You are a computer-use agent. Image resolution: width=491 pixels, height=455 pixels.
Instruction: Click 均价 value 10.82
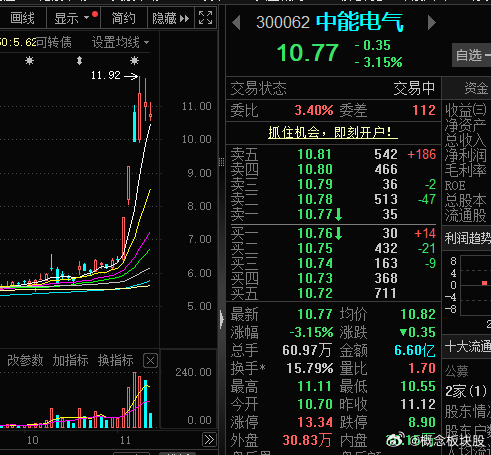pyautogui.click(x=418, y=314)
